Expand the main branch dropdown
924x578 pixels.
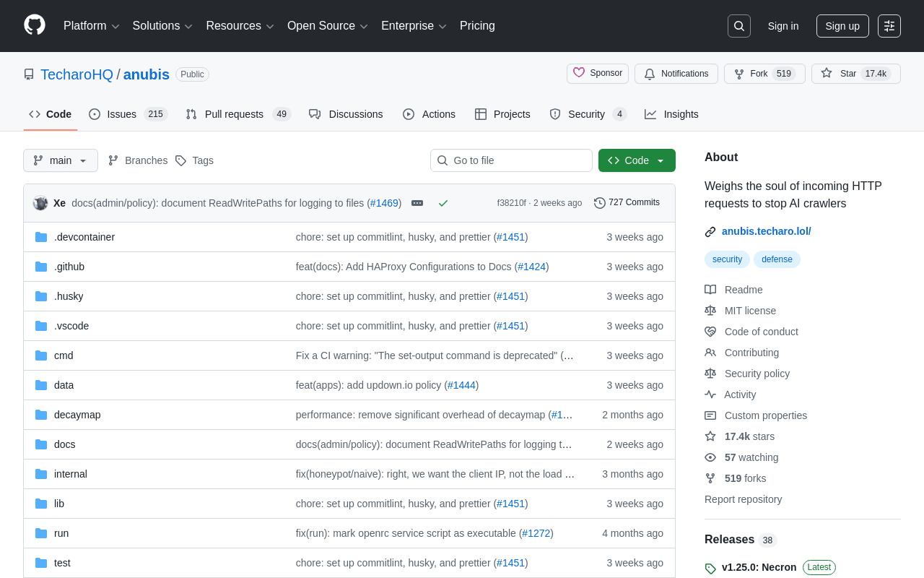tap(61, 160)
